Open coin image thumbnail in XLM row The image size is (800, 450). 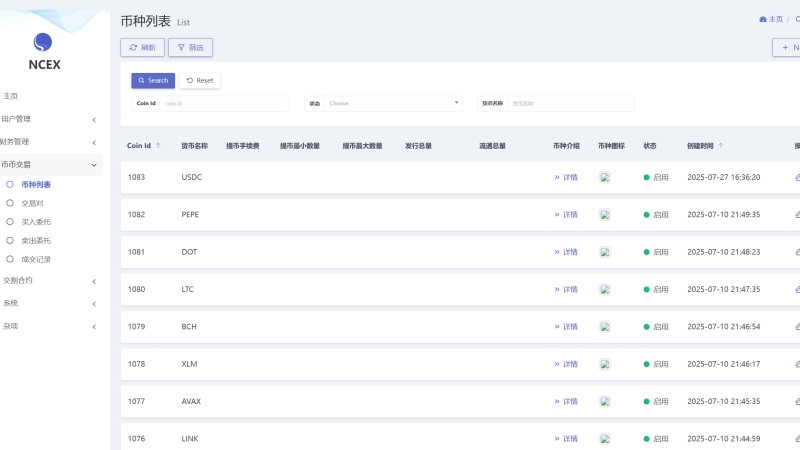pos(605,364)
